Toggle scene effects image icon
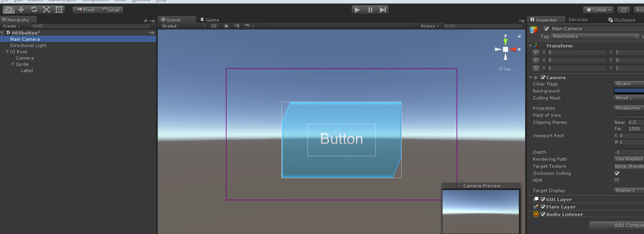 pos(247,26)
